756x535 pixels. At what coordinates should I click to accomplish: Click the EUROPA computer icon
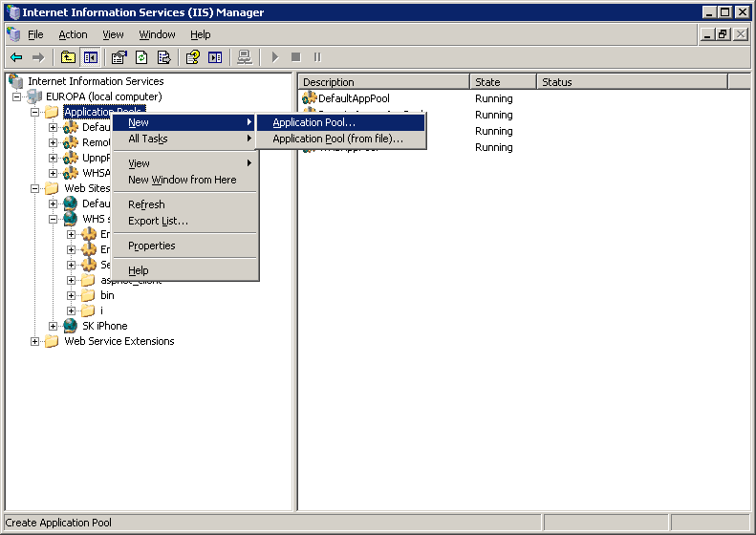tap(34, 96)
